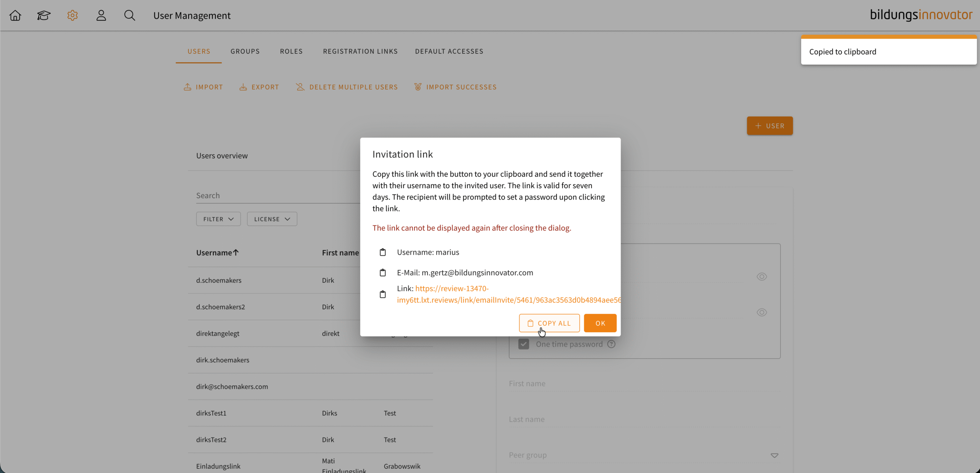Open the REGISTRATION LINKS tab
980x473 pixels.
click(360, 51)
